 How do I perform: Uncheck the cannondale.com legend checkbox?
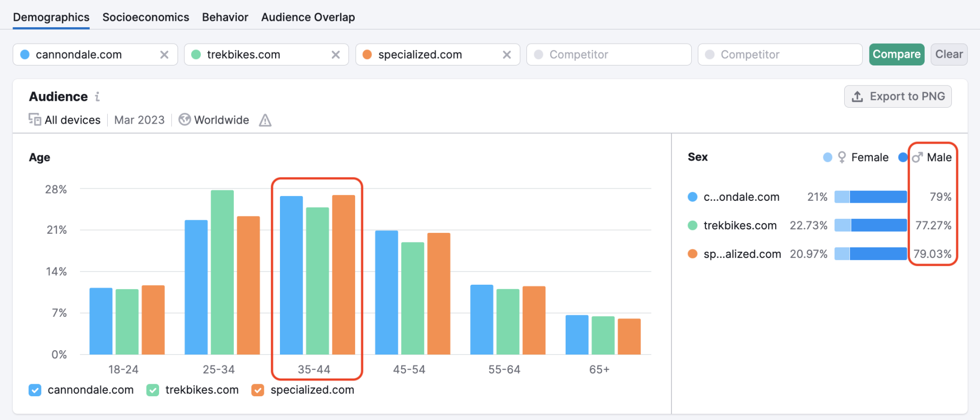pos(35,390)
